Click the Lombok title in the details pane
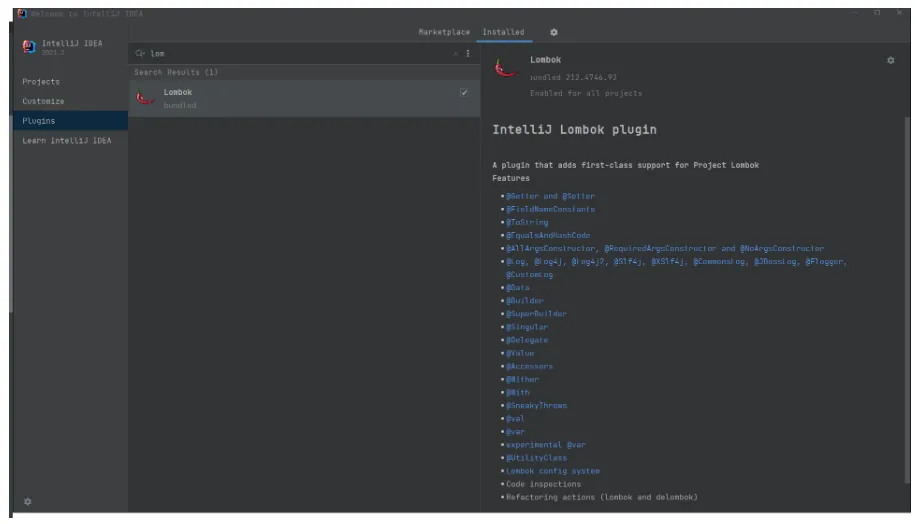The image size is (917, 524). [x=545, y=60]
